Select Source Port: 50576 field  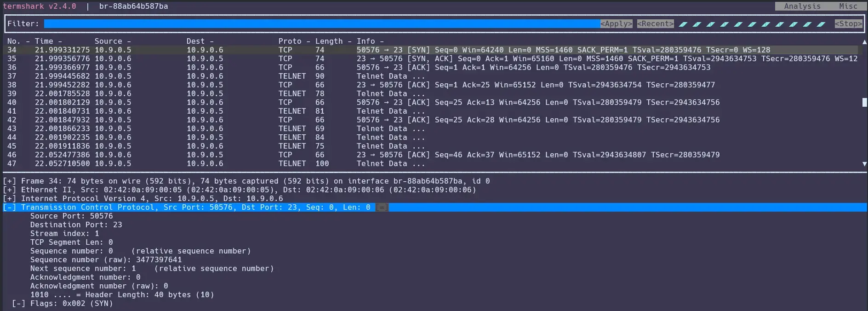(71, 216)
